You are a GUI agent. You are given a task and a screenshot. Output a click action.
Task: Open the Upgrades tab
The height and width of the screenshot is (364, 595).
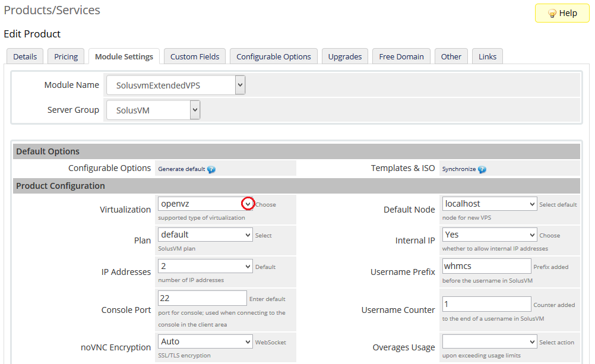(x=345, y=56)
